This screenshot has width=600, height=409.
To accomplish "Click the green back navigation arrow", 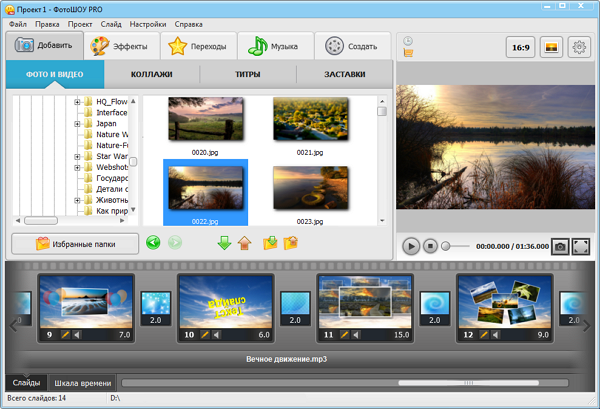I will click(152, 243).
